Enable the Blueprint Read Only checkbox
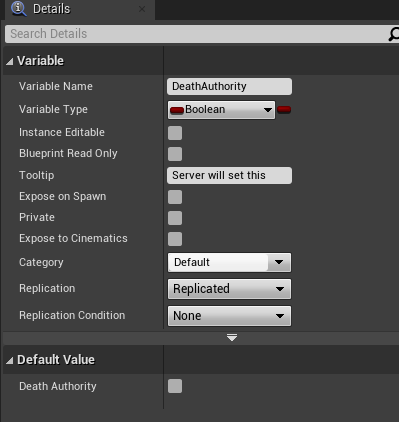Image resolution: width=399 pixels, height=422 pixels. [175, 154]
